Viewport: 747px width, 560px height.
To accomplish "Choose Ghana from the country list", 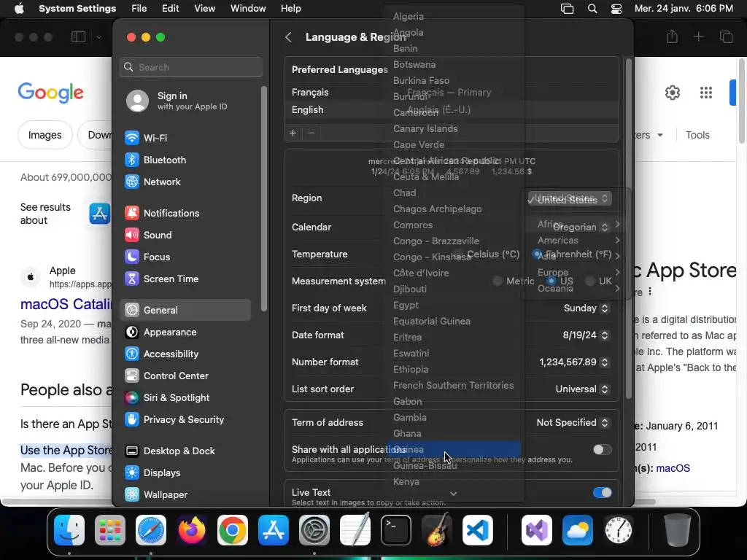I will 453,433.
